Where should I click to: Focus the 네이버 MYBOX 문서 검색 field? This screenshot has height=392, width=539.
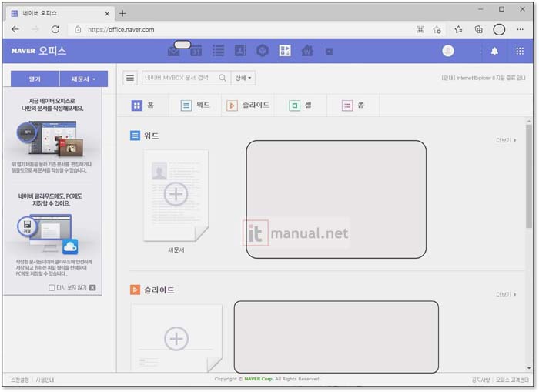click(181, 78)
